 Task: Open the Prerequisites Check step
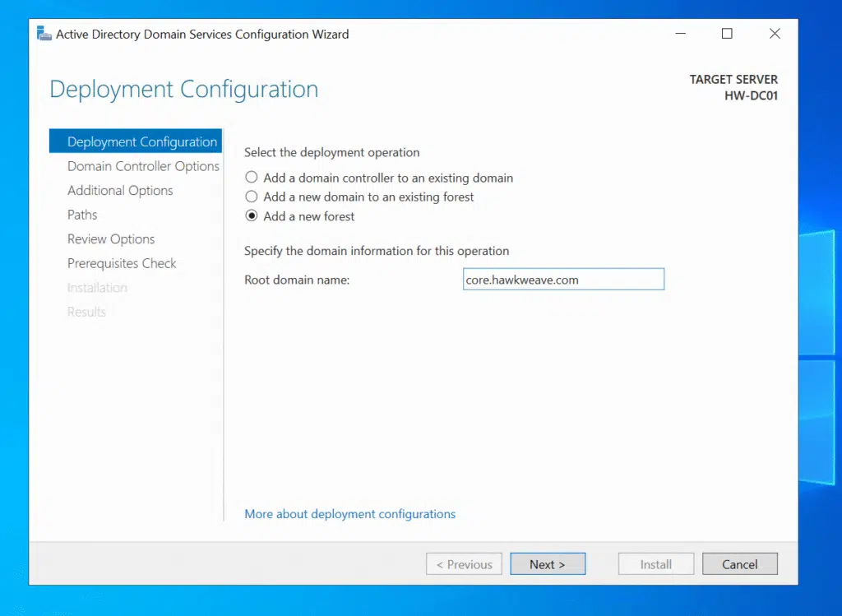coord(122,263)
